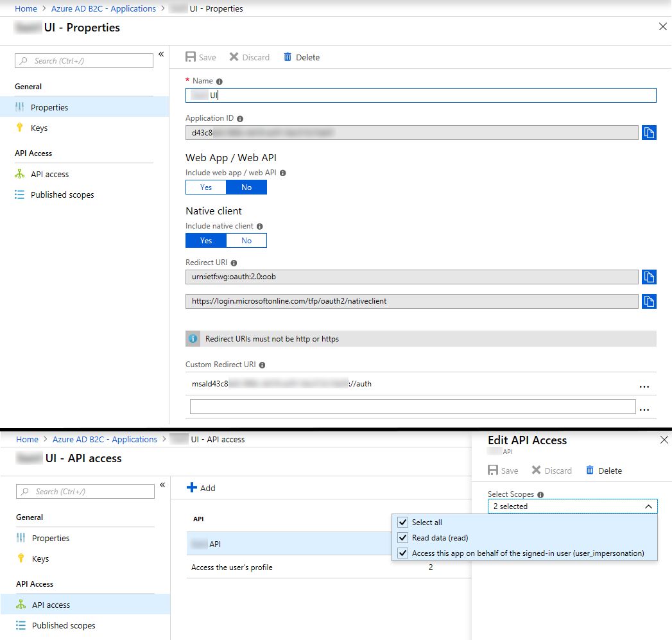Click the Application ID info icon

click(240, 119)
